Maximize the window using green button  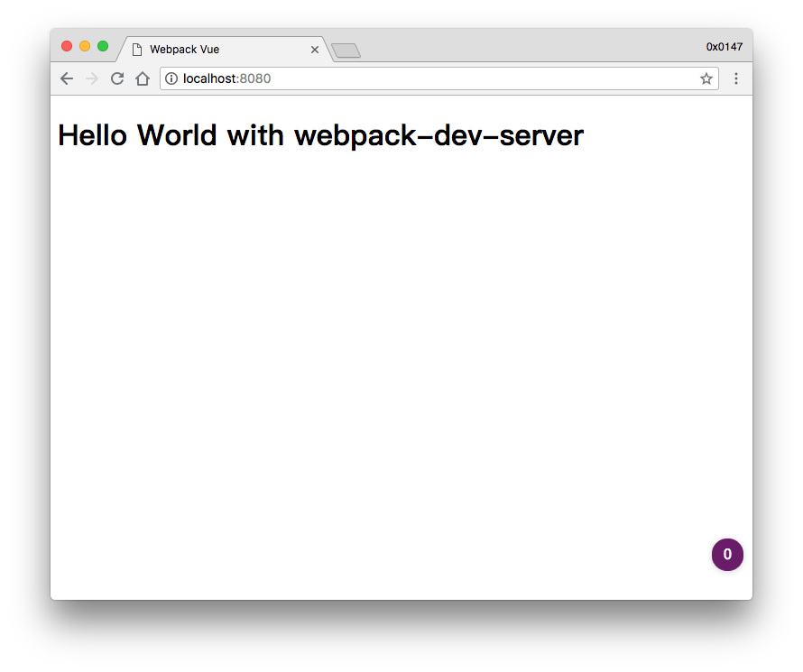point(103,47)
